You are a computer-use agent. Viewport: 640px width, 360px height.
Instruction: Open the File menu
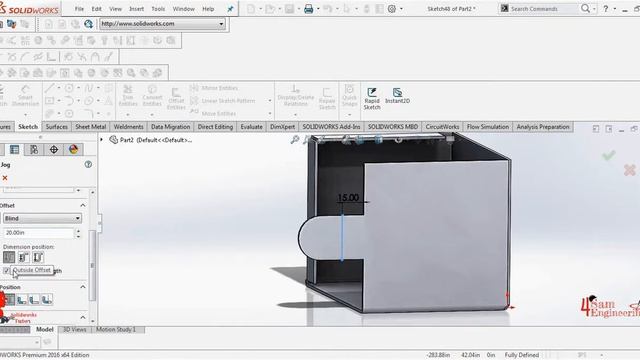click(79, 9)
